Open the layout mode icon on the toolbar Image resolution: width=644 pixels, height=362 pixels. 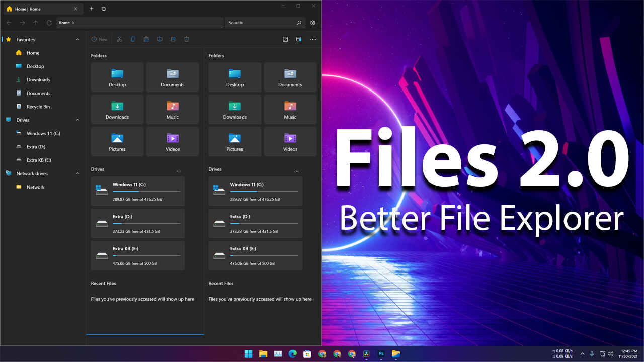[x=285, y=39]
